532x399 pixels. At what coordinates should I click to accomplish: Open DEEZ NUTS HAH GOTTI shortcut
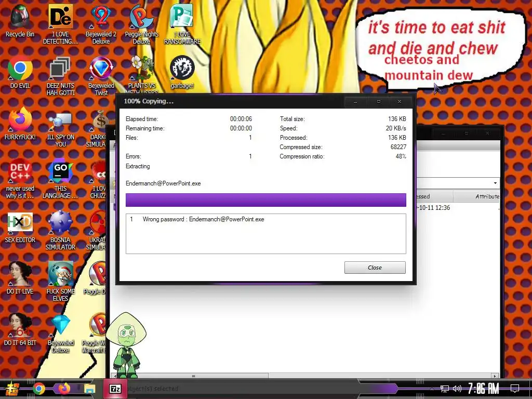click(60, 76)
